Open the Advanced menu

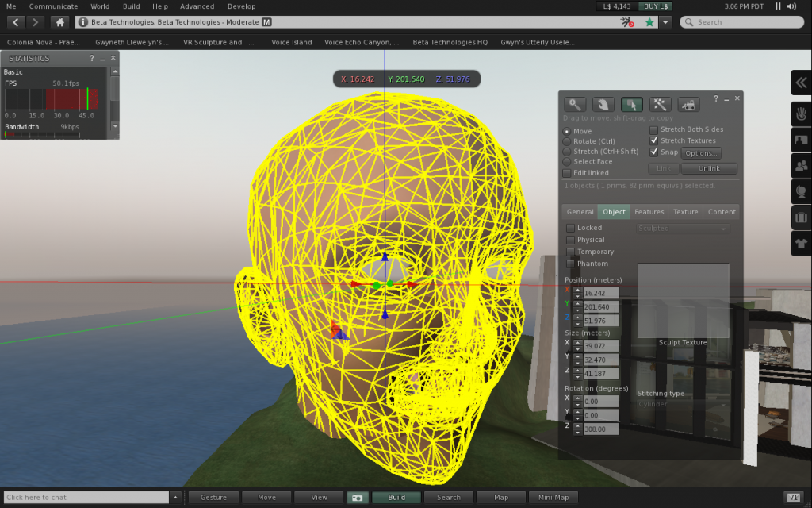pos(197,6)
